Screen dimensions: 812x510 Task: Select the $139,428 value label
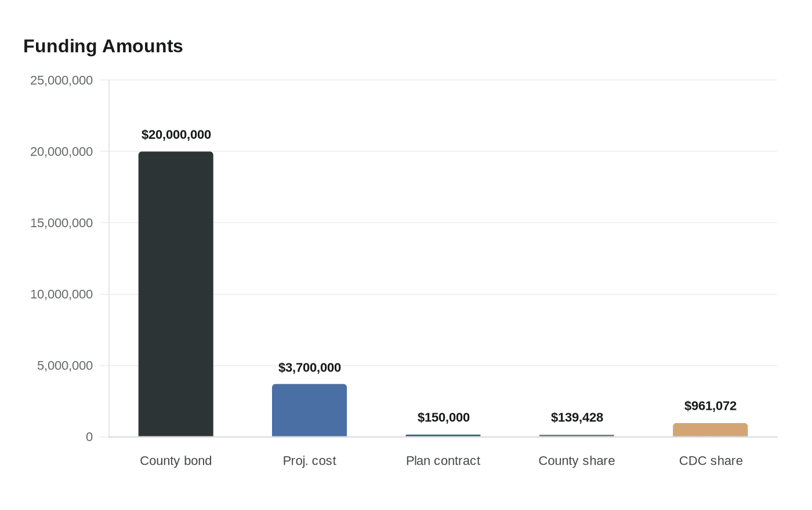tap(577, 417)
